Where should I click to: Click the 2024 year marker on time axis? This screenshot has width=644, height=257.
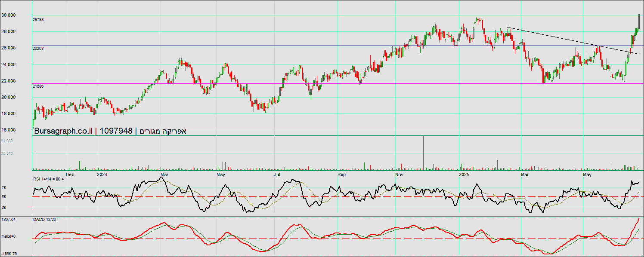click(102, 174)
